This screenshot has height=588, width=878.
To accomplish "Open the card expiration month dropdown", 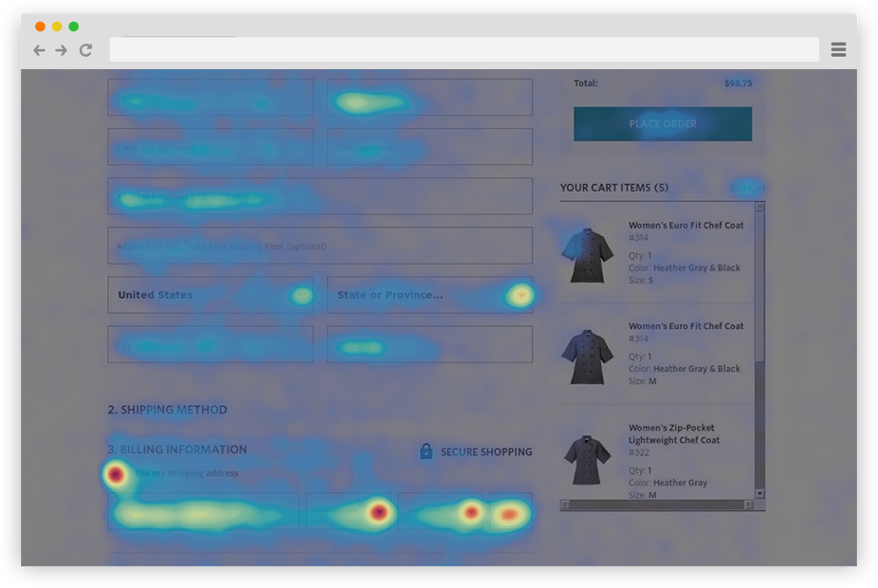I will click(x=352, y=511).
